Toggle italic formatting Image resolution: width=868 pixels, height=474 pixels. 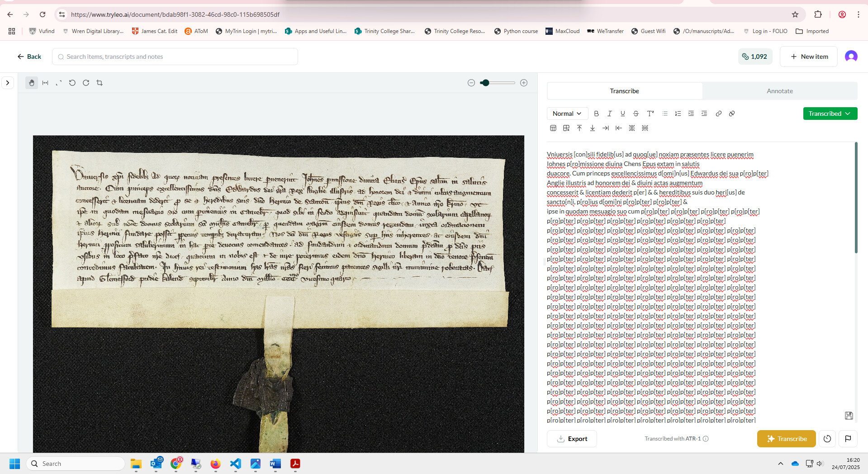pos(609,114)
